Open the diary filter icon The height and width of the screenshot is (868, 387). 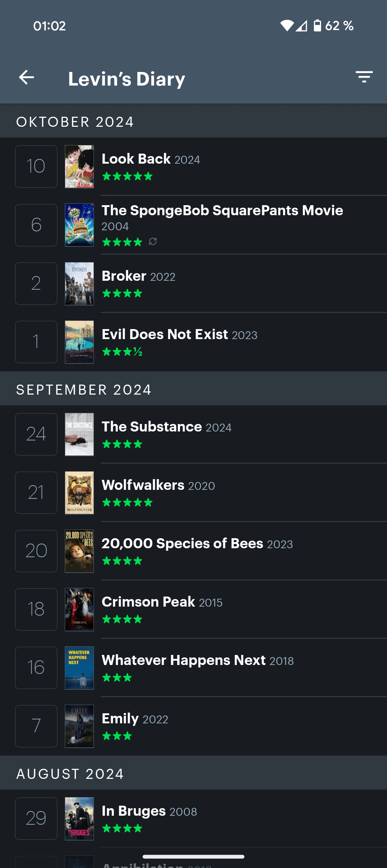tap(364, 77)
